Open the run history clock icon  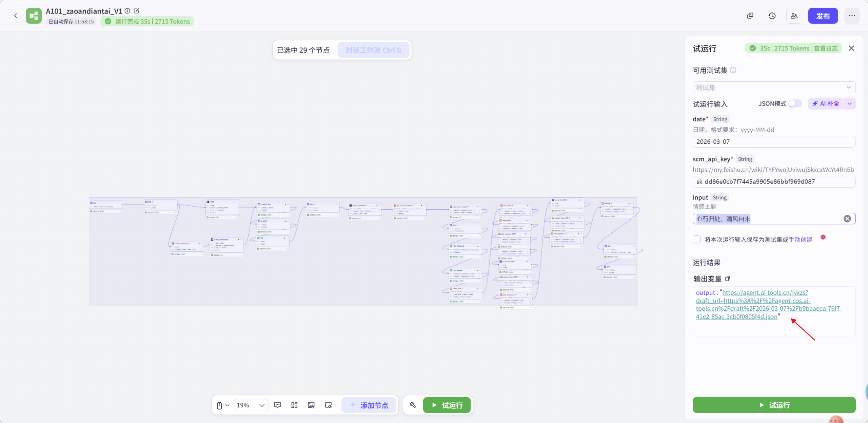(x=772, y=16)
